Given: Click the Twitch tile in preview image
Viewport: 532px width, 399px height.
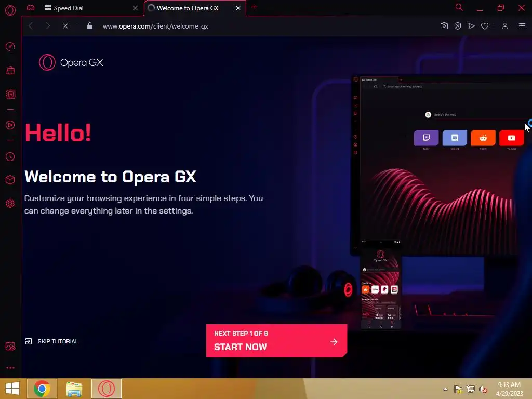Looking at the screenshot, I should click(x=426, y=138).
